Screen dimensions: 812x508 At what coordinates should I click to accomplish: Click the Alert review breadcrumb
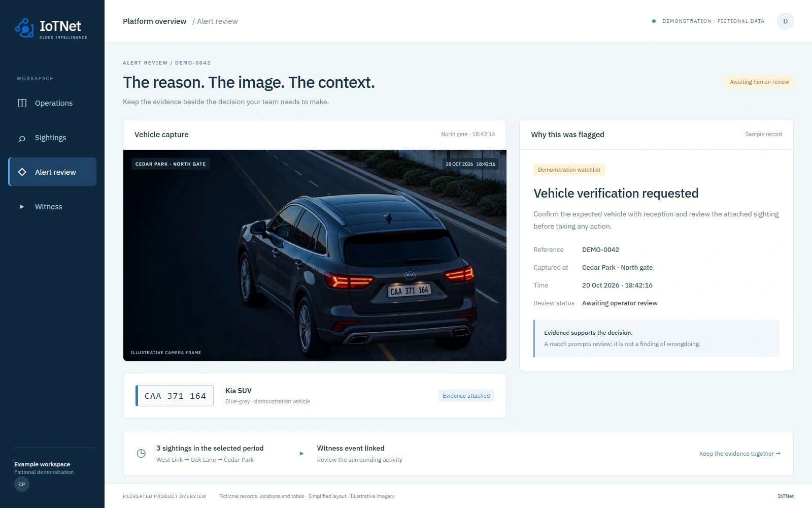coord(217,21)
